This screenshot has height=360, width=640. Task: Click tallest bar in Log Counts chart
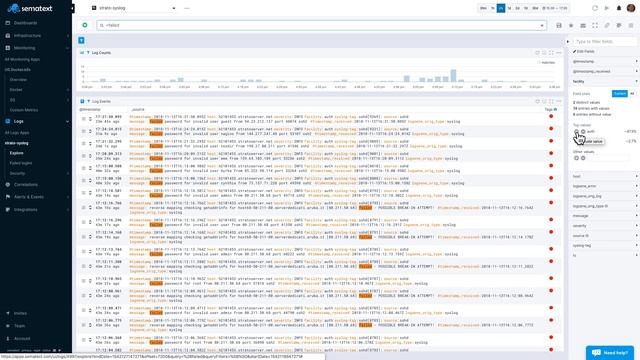(453, 76)
